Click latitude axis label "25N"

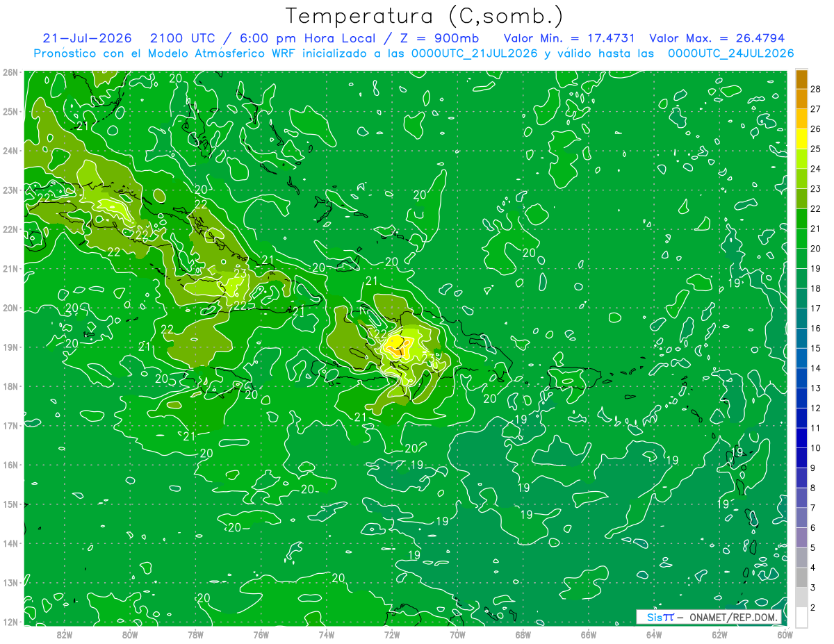(10, 111)
